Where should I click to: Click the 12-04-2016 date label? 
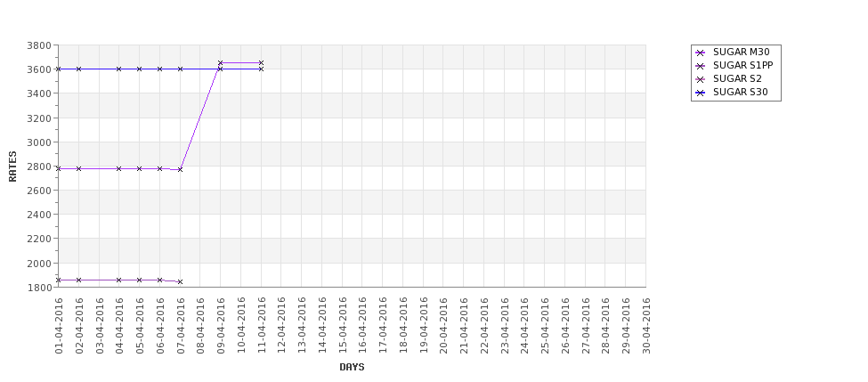point(282,326)
